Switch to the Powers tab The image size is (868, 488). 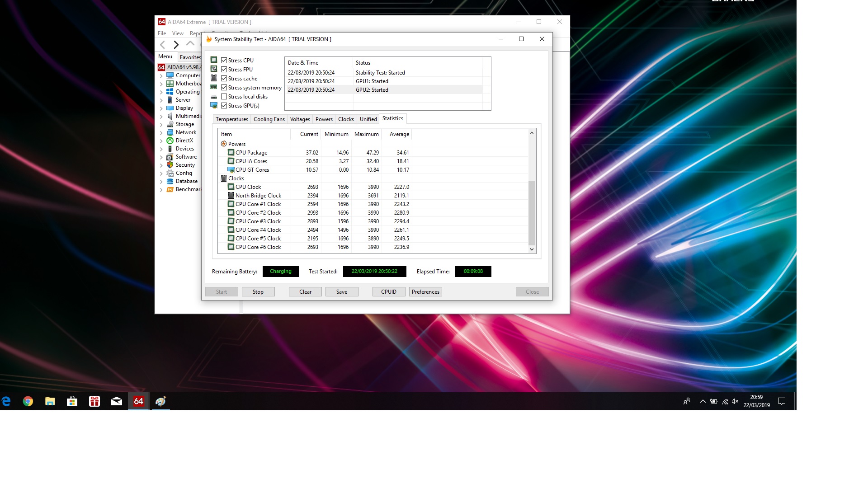point(324,119)
